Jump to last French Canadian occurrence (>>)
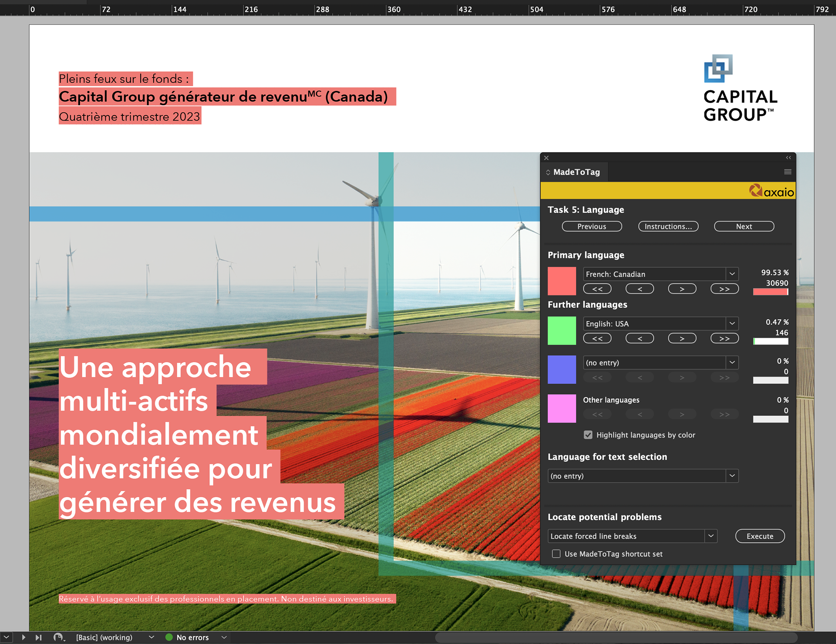 click(x=724, y=289)
